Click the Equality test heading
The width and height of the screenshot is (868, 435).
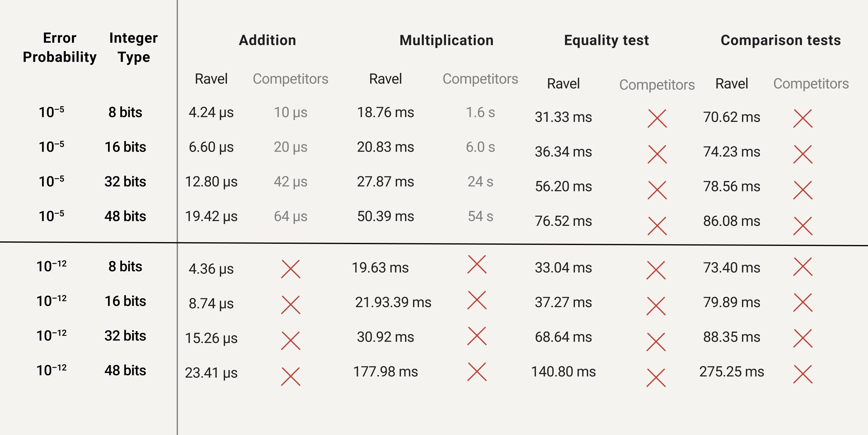tap(606, 40)
